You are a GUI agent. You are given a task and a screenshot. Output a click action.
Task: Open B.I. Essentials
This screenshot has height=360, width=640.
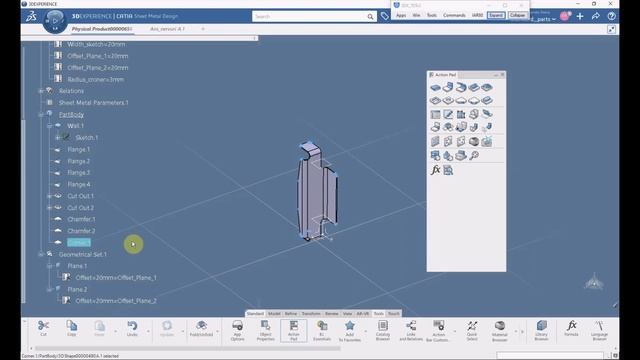tap(322, 330)
